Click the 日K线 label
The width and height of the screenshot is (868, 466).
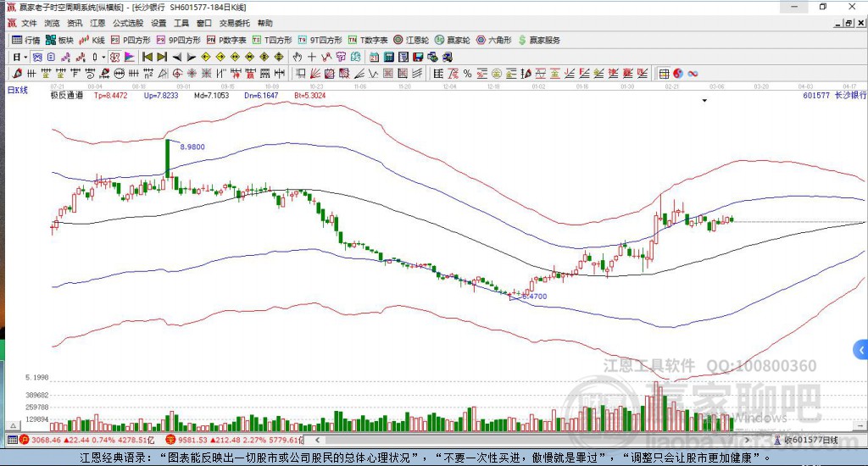click(18, 90)
